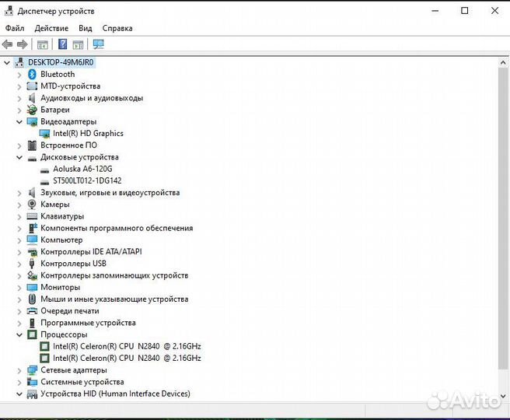Click the Bluetooth category icon

click(32, 74)
